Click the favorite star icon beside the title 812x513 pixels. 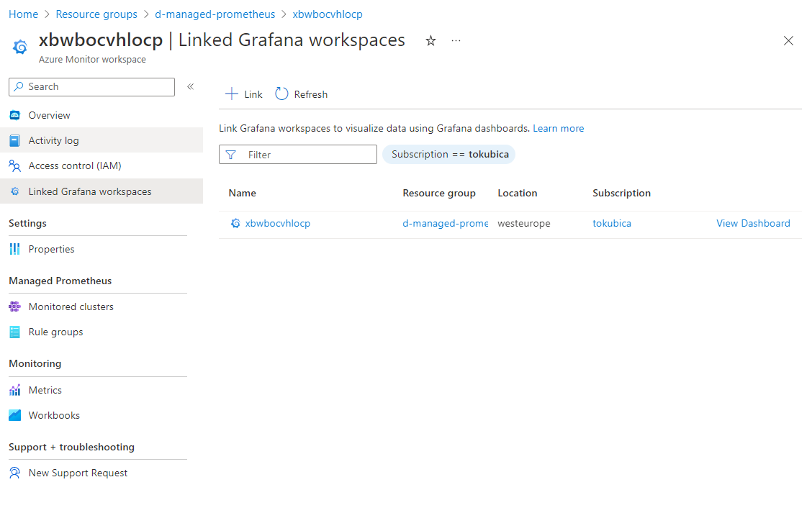[x=430, y=41]
